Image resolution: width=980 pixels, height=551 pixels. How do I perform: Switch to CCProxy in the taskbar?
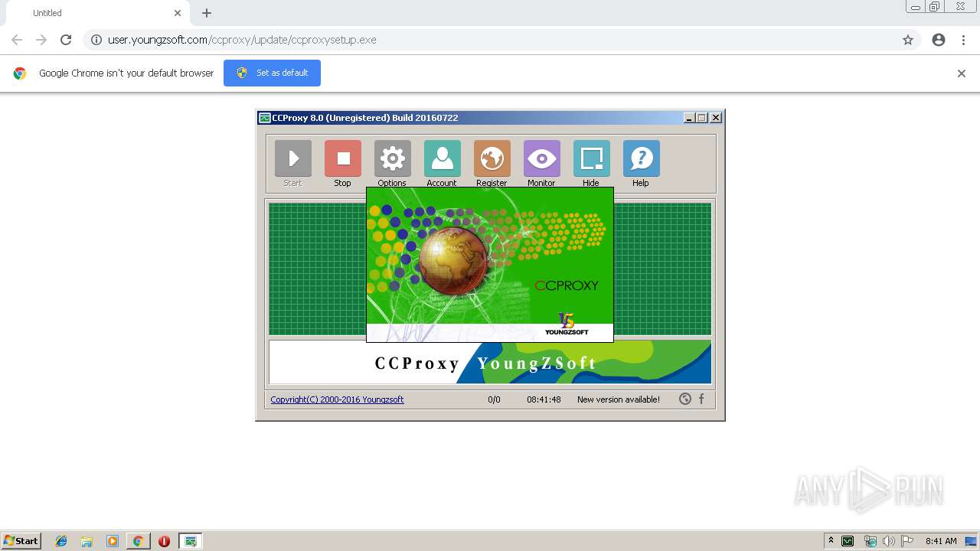(x=191, y=541)
